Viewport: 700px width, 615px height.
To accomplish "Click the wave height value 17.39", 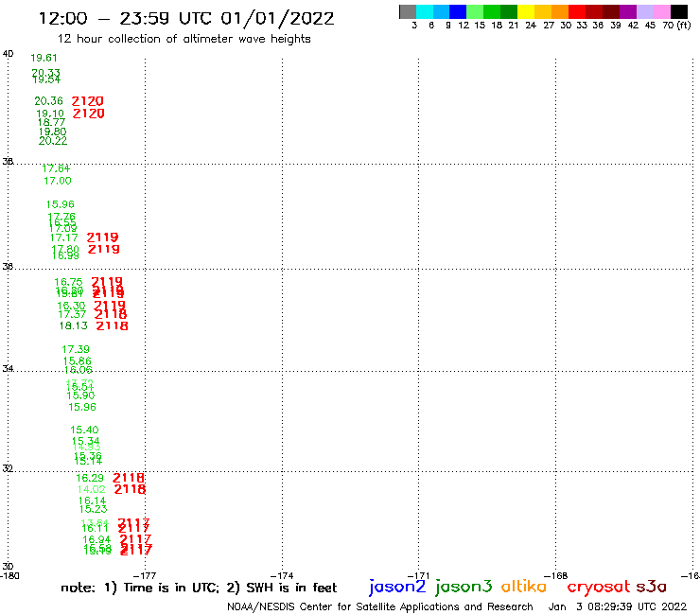I will pos(76,349).
